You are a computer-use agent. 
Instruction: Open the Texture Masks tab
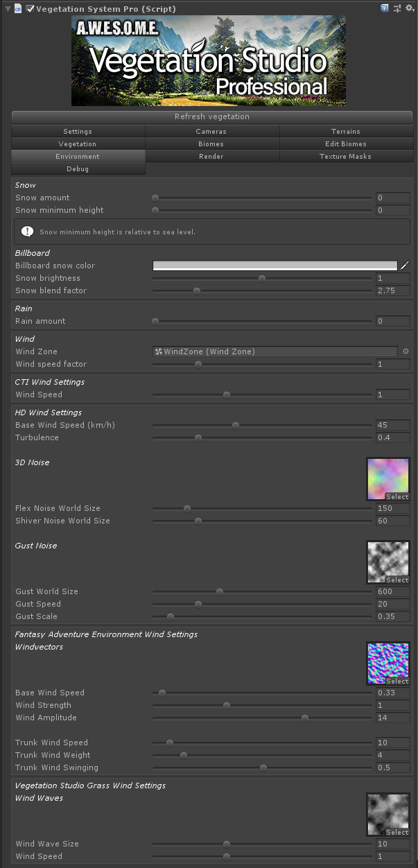point(345,156)
